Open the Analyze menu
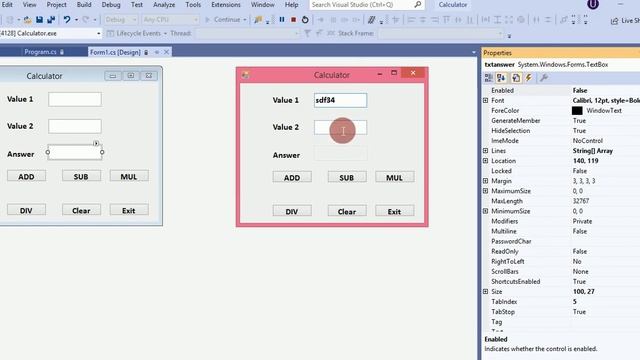Viewport: 640px width, 360px height. (164, 5)
